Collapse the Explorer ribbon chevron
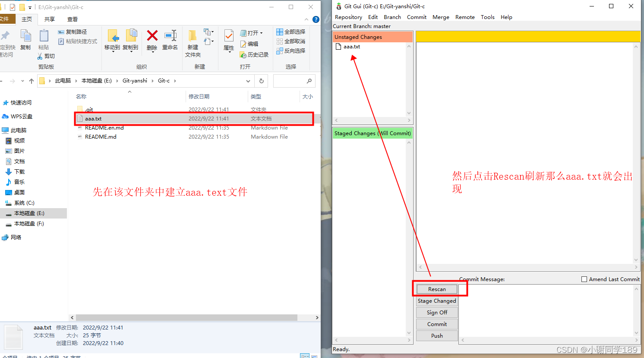This screenshot has width=644, height=358. coord(306,19)
